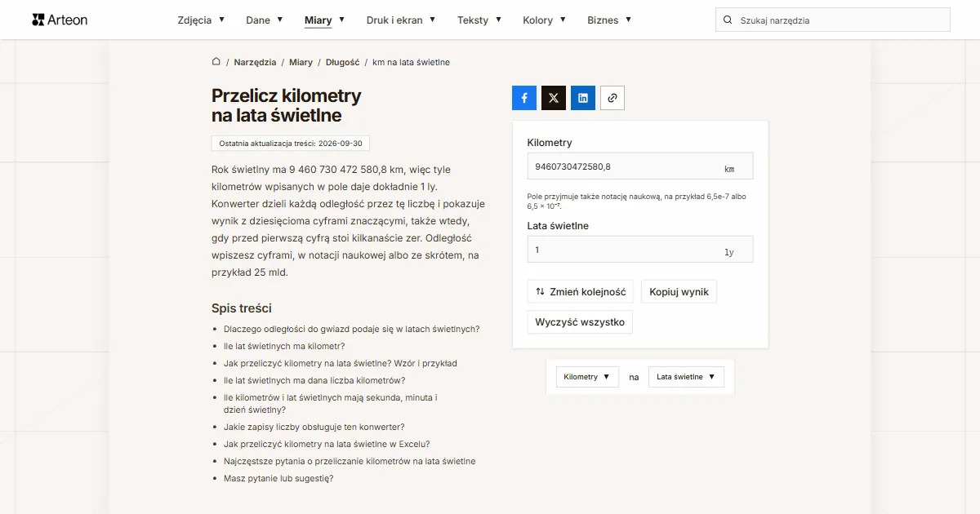
Task: Go to 'sekunda, minuta i dzień świetlny' link
Action: [x=331, y=404]
